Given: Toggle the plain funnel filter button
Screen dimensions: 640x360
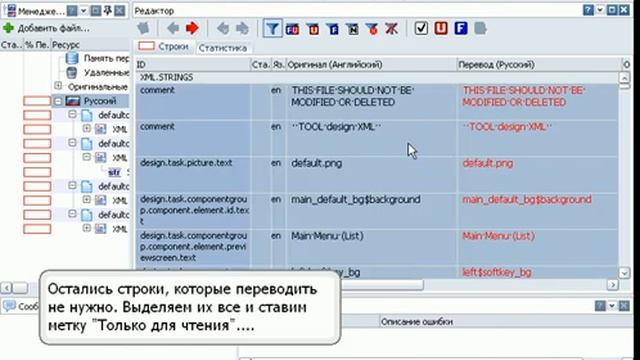Looking at the screenshot, I should (272, 29).
